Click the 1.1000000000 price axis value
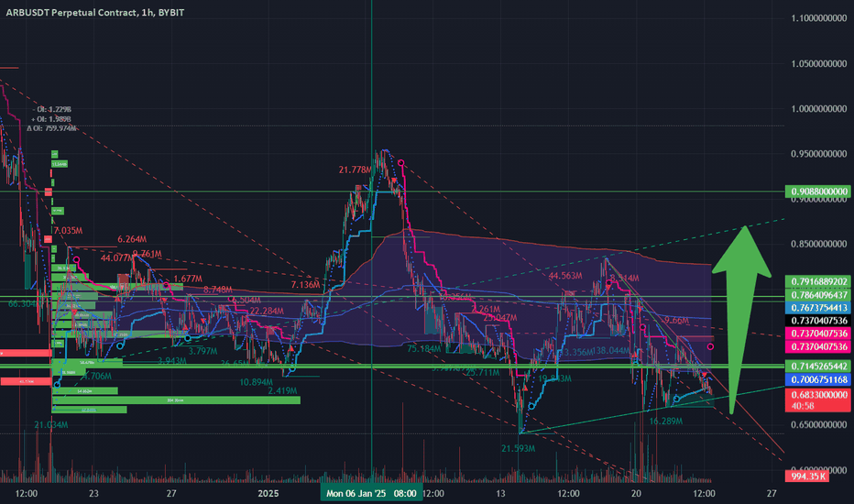This screenshot has height=504, width=854. [x=818, y=18]
